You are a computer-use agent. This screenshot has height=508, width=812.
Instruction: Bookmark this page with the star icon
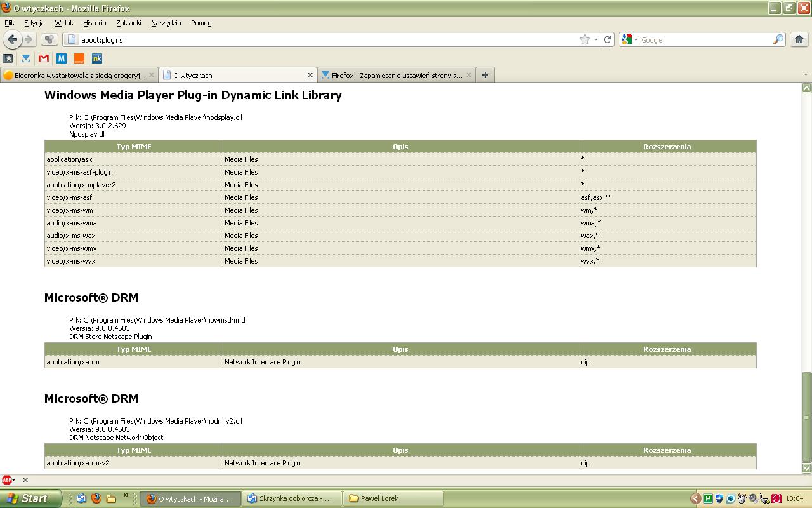tap(585, 39)
